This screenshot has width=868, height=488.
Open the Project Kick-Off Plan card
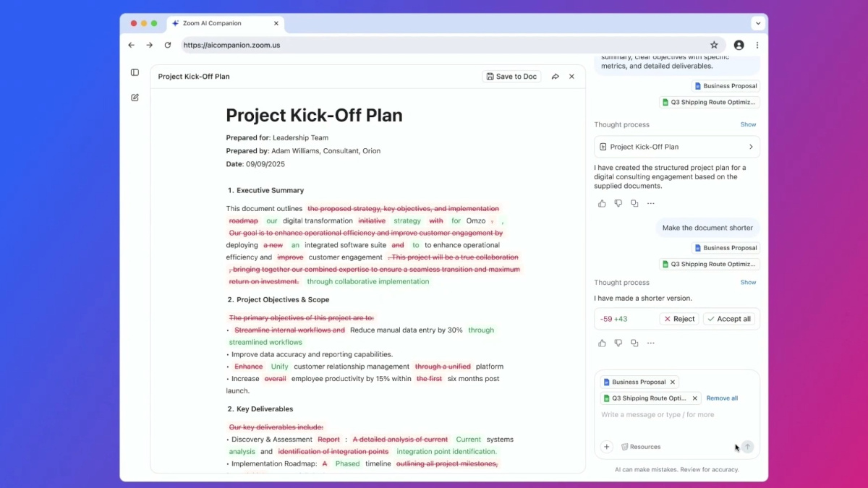point(677,147)
